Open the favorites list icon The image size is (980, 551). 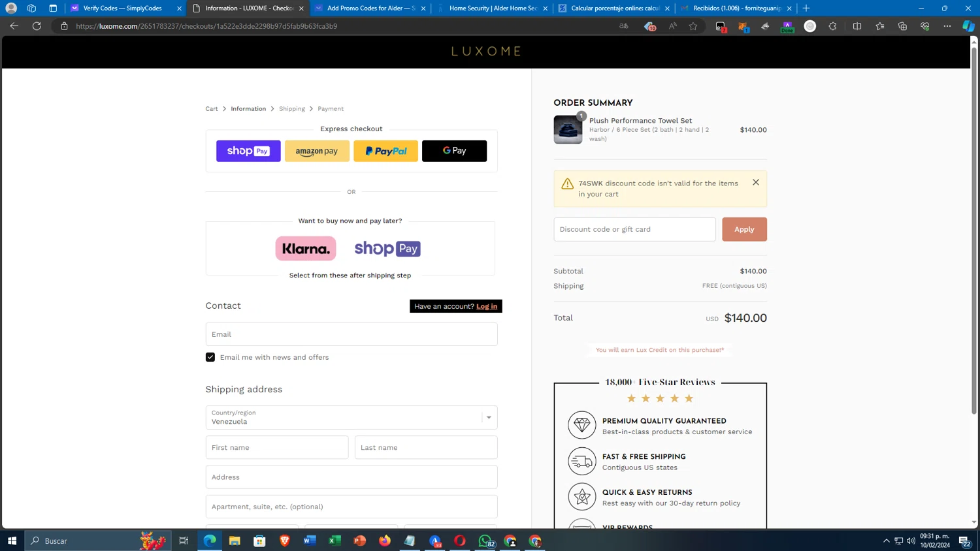click(x=880, y=26)
